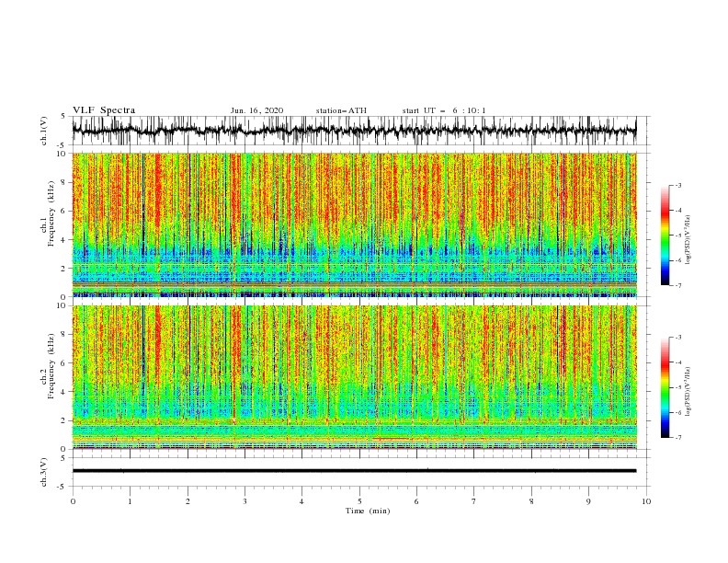Click the "1" tick on the Time axis
Screen dimensions: 728x563
pos(130,501)
